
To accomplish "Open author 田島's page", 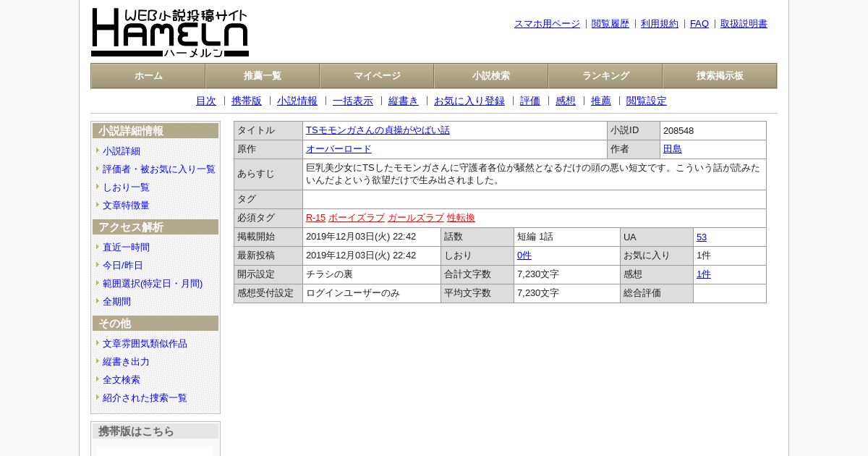I will click(673, 149).
